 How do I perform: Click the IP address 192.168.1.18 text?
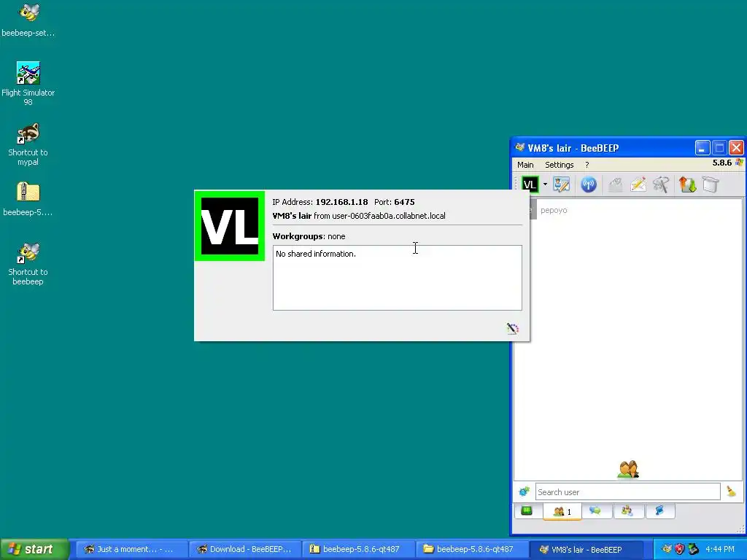click(341, 202)
